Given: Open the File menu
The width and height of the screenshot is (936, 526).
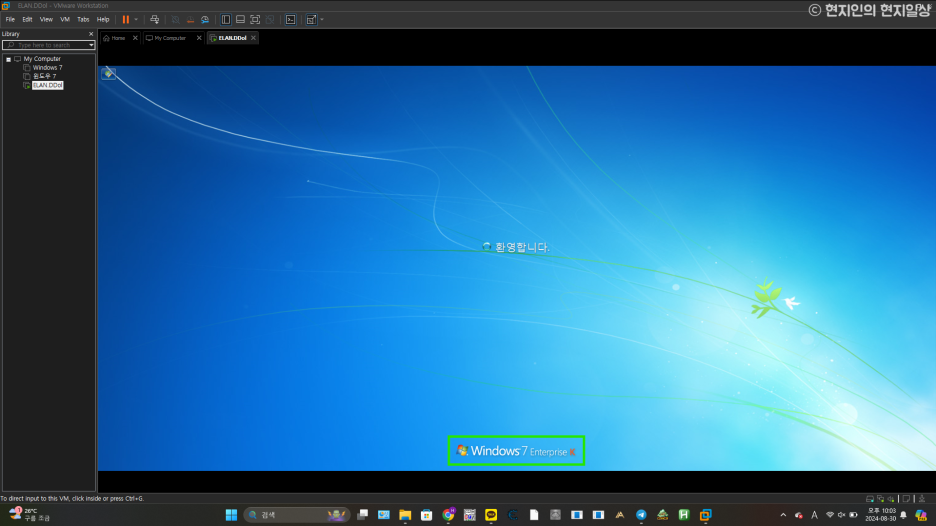Looking at the screenshot, I should point(10,20).
